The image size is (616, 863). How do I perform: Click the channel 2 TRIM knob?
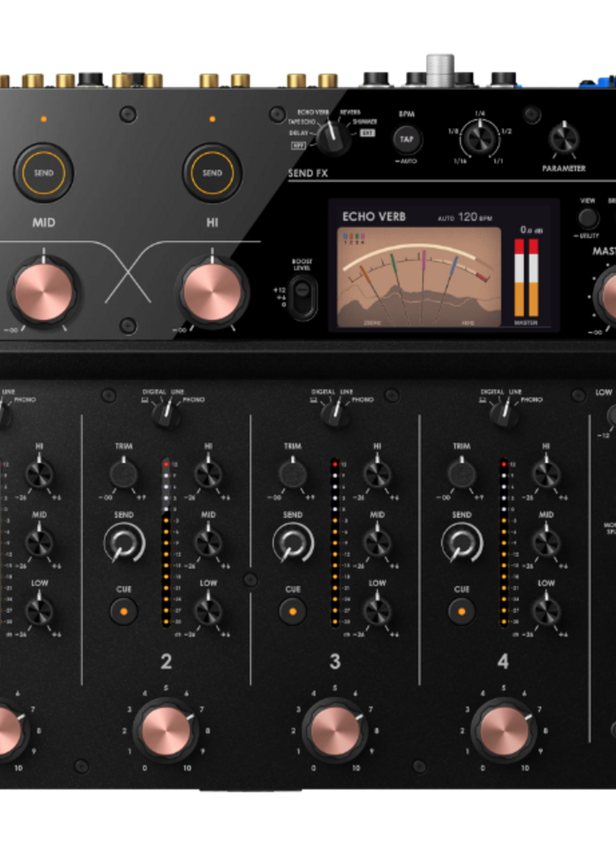coord(124,473)
